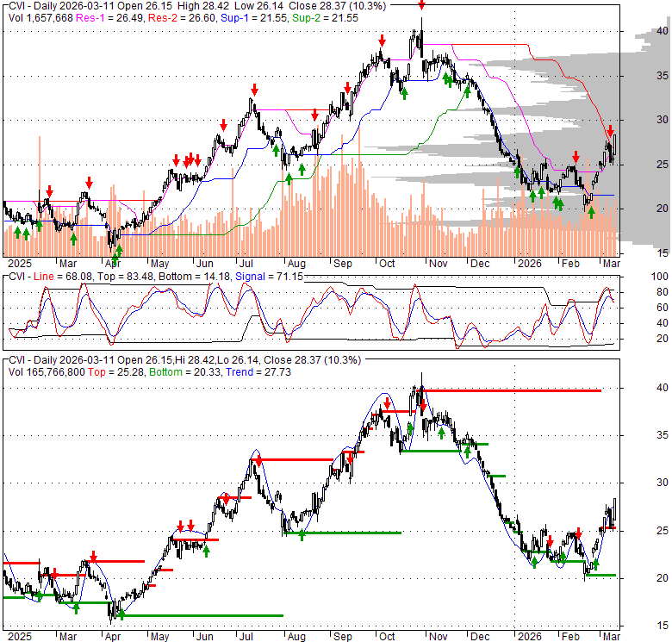Click the 80 level on oscillator scale
The image size is (672, 642).
point(663,292)
